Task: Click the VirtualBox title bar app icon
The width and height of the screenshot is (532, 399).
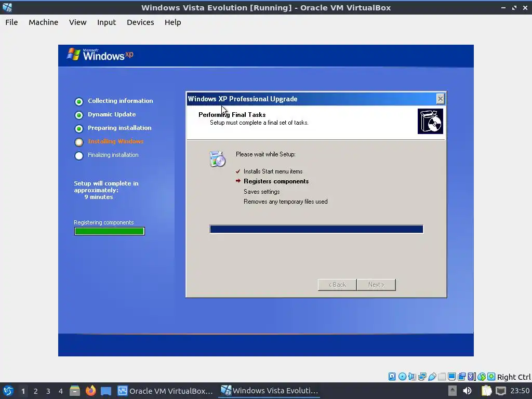Action: (7, 7)
